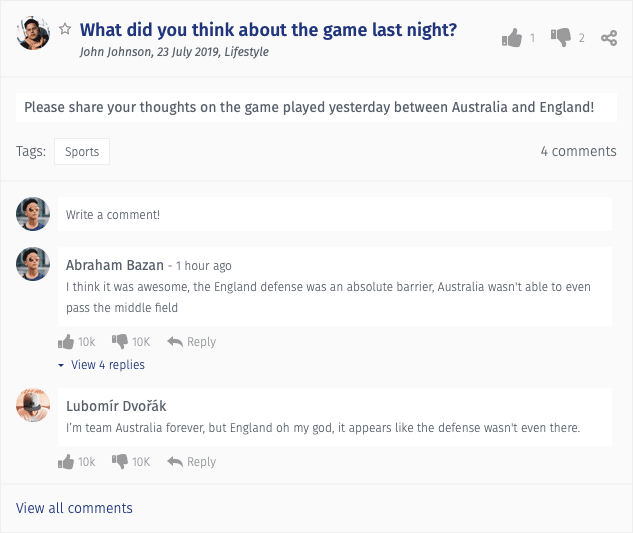This screenshot has width=633, height=533.
Task: Click the 4 comments count
Action: point(579,151)
